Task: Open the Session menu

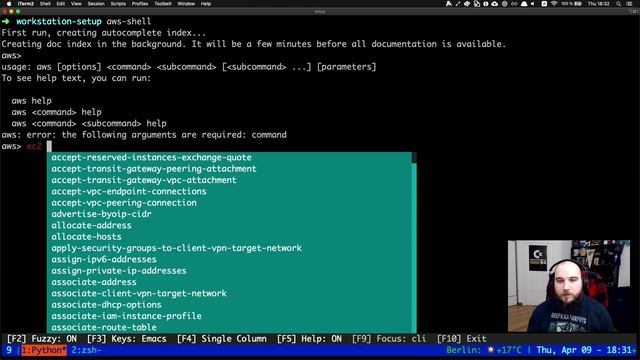Action: [x=96, y=4]
